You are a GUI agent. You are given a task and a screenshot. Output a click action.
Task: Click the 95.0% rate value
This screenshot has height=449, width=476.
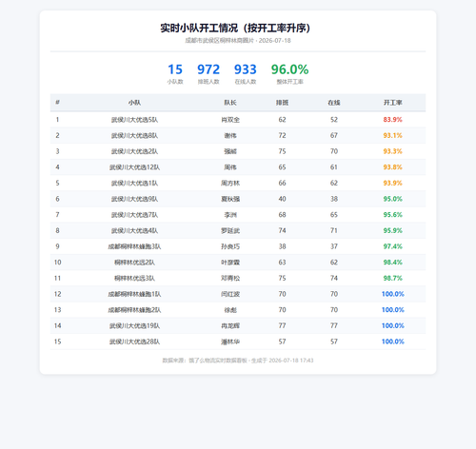point(392,199)
